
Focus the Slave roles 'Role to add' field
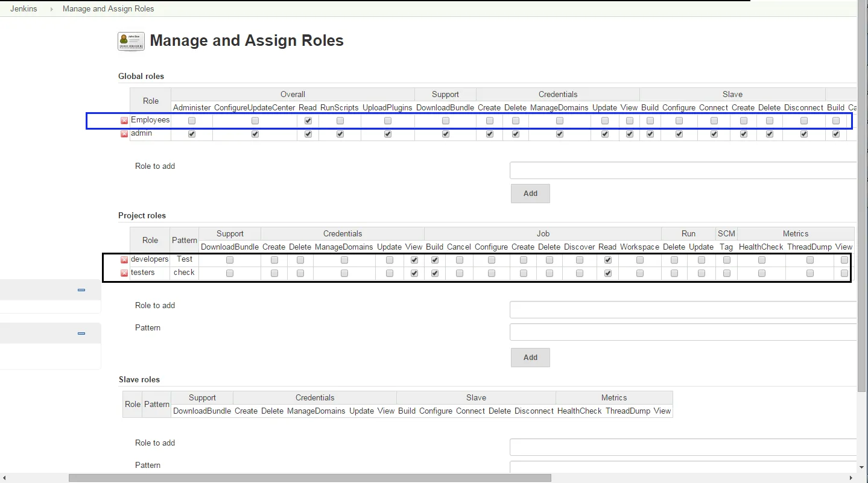[x=683, y=447]
